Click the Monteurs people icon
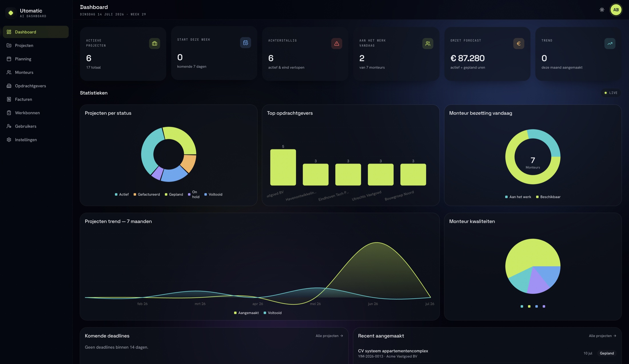This screenshot has width=629, height=364. [9, 72]
